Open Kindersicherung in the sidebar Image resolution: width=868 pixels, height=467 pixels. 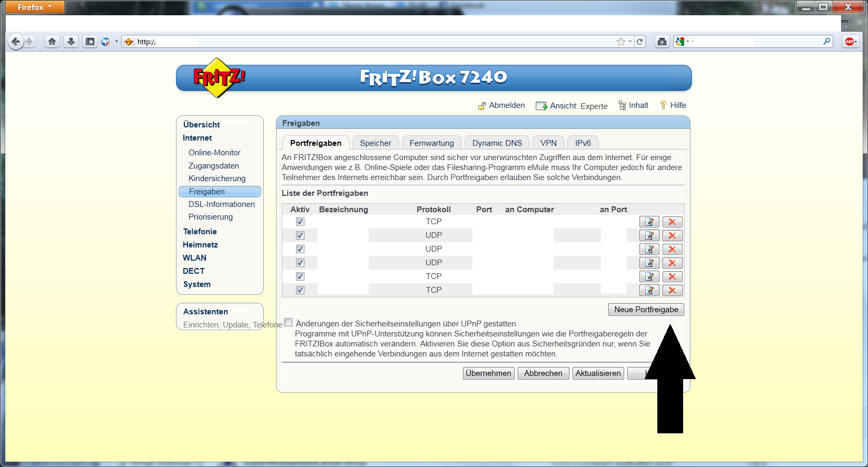pyautogui.click(x=217, y=178)
